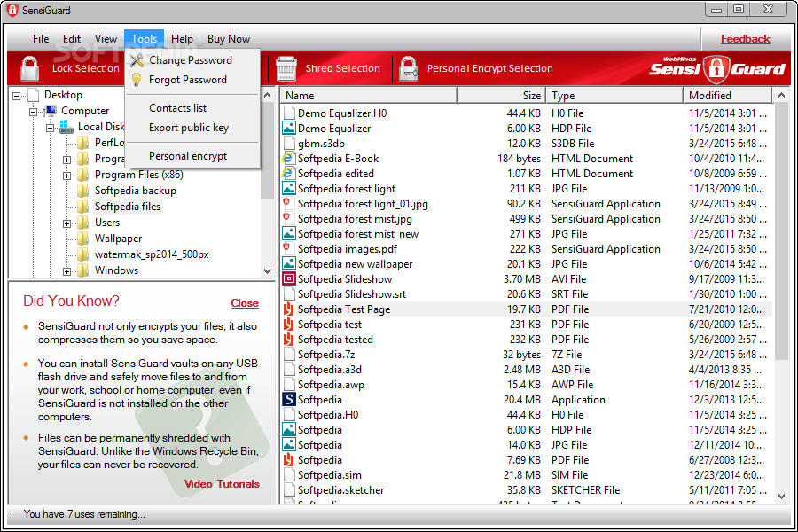
Task: Click the Softpedia edited HTML icon
Action: point(288,174)
